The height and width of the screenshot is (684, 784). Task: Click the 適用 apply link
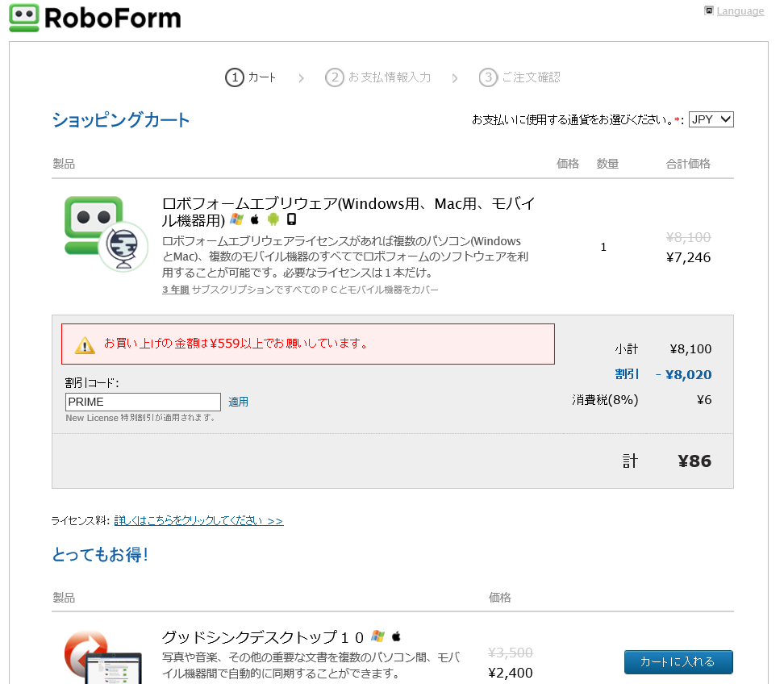point(238,402)
